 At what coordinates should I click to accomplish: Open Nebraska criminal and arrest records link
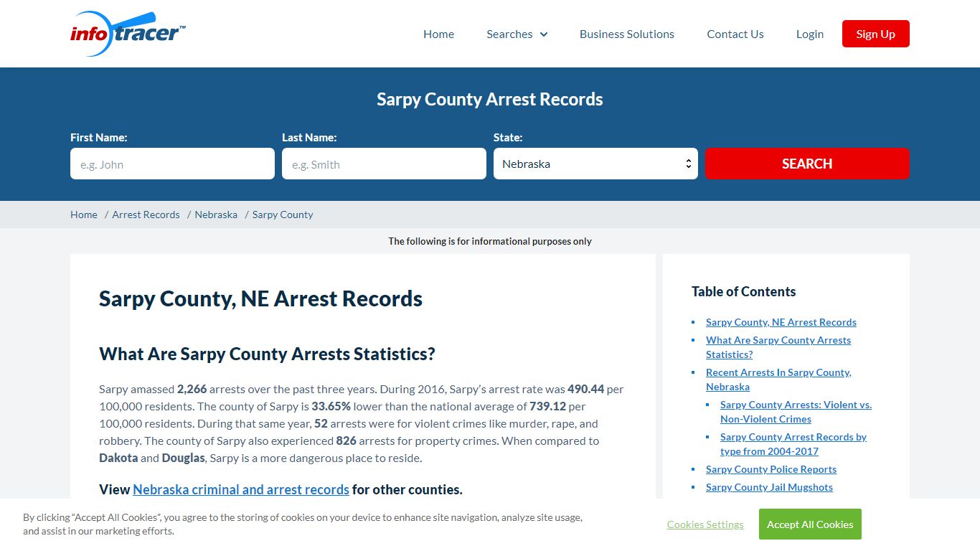(x=241, y=489)
